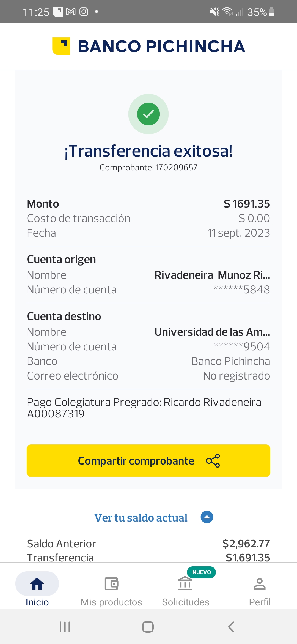
Task: Select the Mis productos tab label
Action: 111,602
